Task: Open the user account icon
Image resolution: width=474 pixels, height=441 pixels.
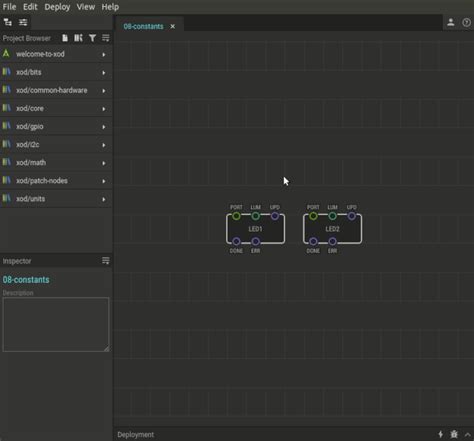Action: tap(451, 22)
